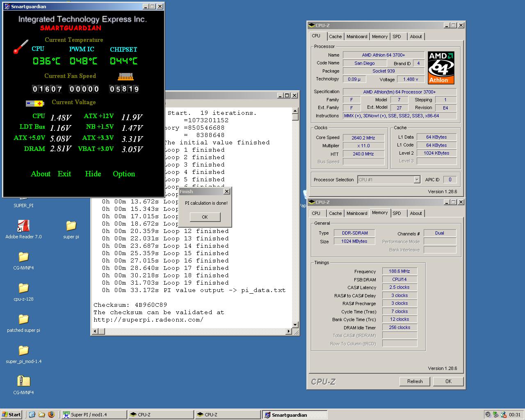Open the Adobe Reader 7.0 desktop shortcut
The image size is (525, 420).
(x=23, y=226)
